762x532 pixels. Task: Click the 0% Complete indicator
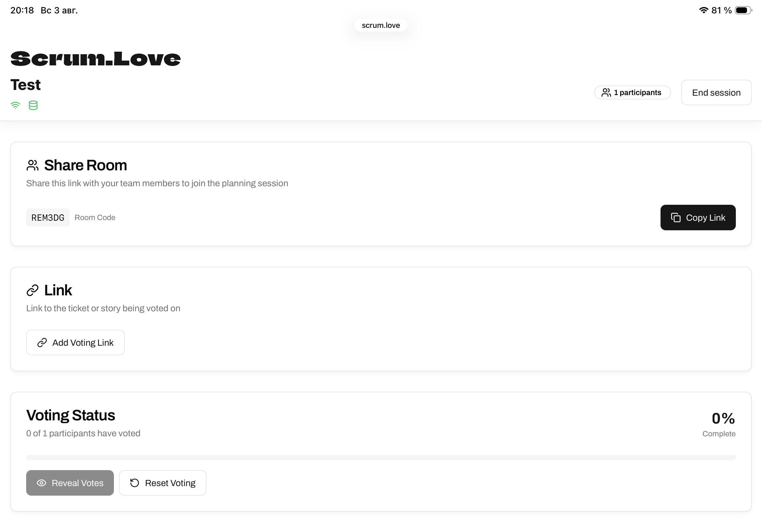pos(719,425)
